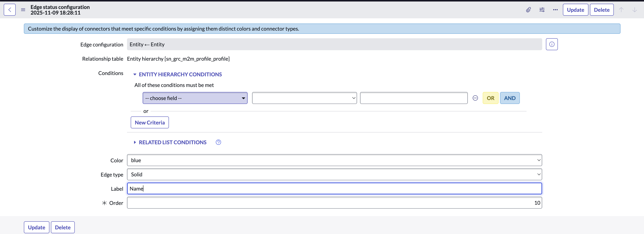Go to next record with down arrow
644x234 pixels.
click(x=634, y=10)
